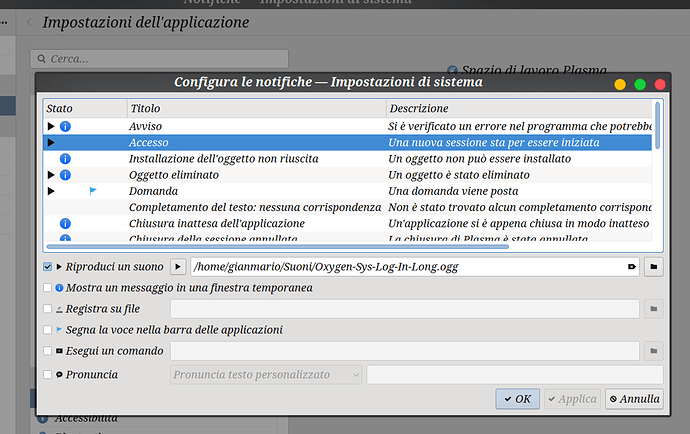690x434 pixels.
Task: Sort by the Stato column header
Action: coord(85,108)
